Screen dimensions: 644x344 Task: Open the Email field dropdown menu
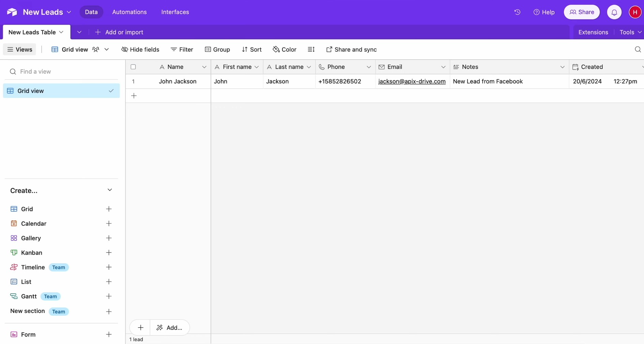click(444, 67)
